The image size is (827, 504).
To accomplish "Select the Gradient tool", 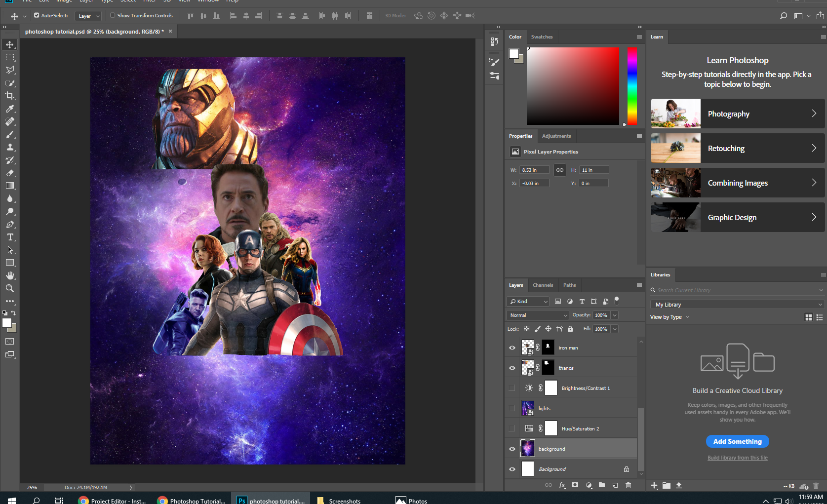I will click(10, 186).
